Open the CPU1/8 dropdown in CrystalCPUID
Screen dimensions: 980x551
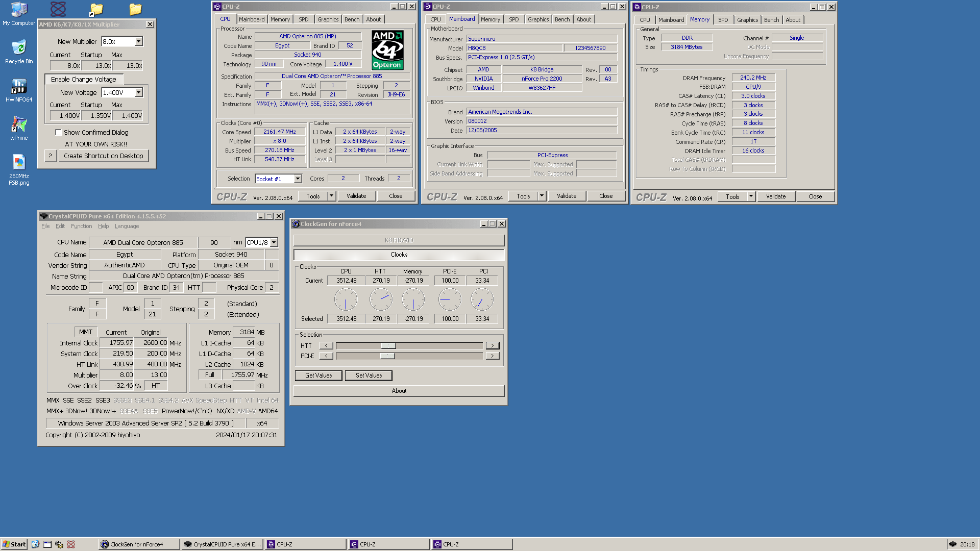[x=274, y=242]
